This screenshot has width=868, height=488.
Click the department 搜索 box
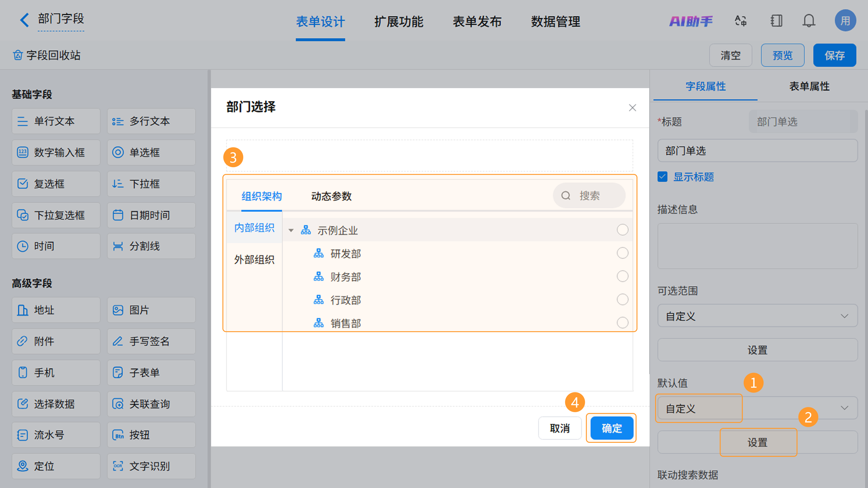tap(593, 196)
